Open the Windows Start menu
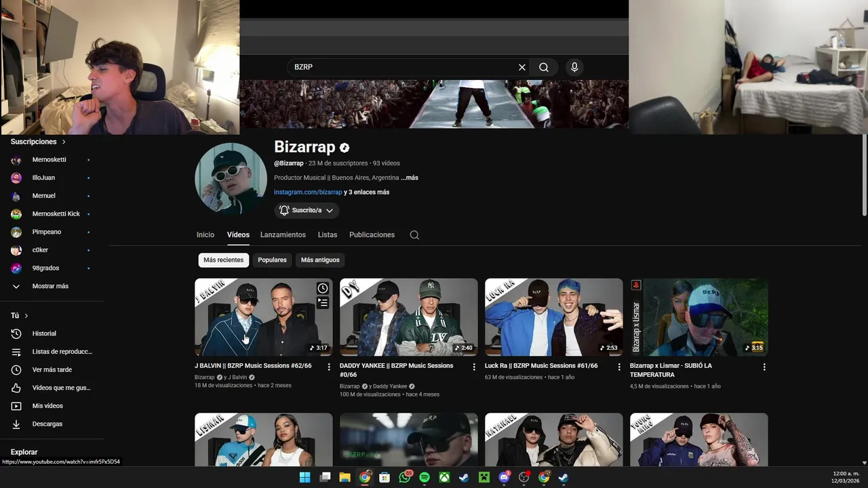 tap(305, 477)
